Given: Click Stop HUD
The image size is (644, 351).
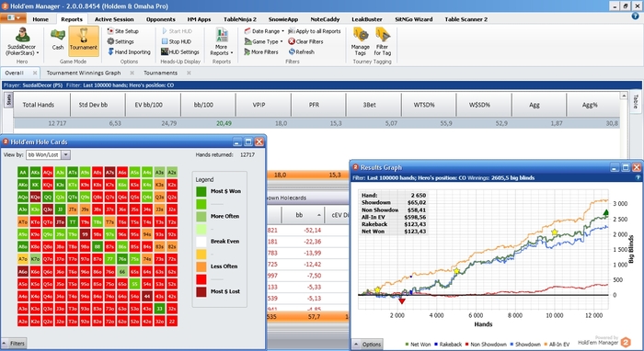Looking at the screenshot, I should pyautogui.click(x=177, y=41).
